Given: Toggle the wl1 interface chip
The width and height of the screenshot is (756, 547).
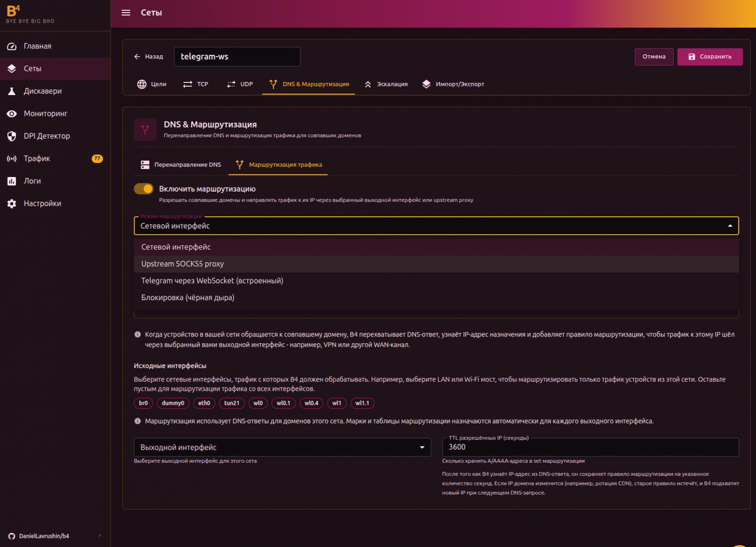Looking at the screenshot, I should click(337, 403).
